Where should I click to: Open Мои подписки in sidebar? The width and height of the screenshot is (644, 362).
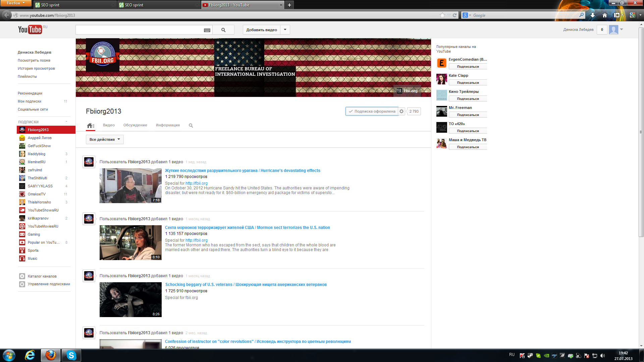pyautogui.click(x=30, y=101)
